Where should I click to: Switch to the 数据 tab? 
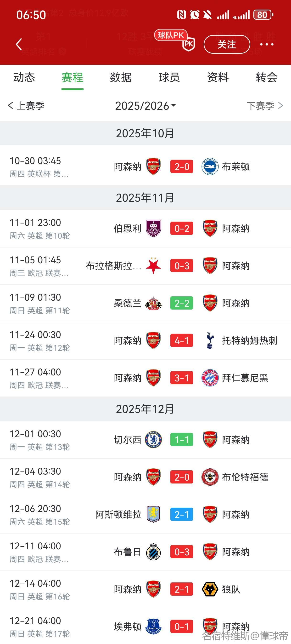[121, 77]
